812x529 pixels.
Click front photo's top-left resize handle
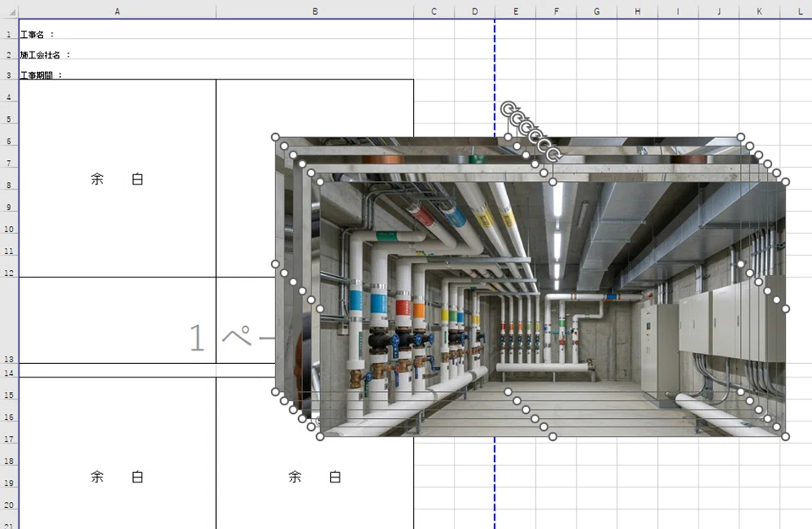(x=320, y=182)
